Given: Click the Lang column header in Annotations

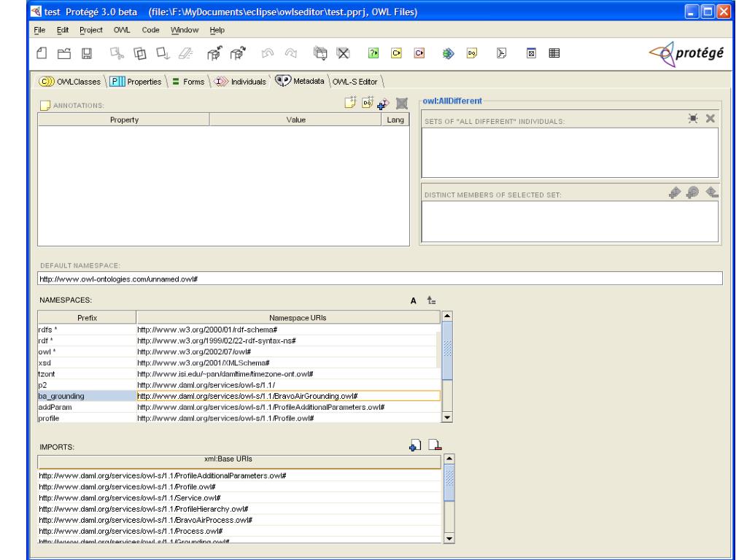Looking at the screenshot, I should [x=395, y=120].
